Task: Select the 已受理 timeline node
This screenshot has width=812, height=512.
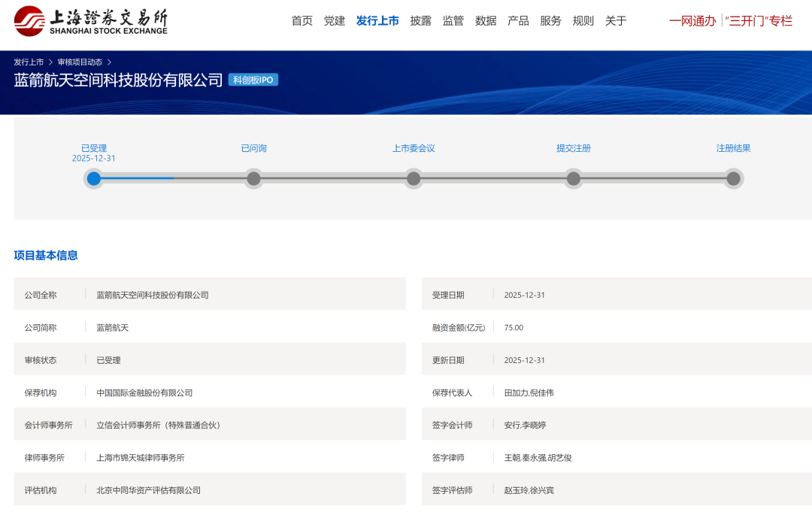Action: pos(93,179)
